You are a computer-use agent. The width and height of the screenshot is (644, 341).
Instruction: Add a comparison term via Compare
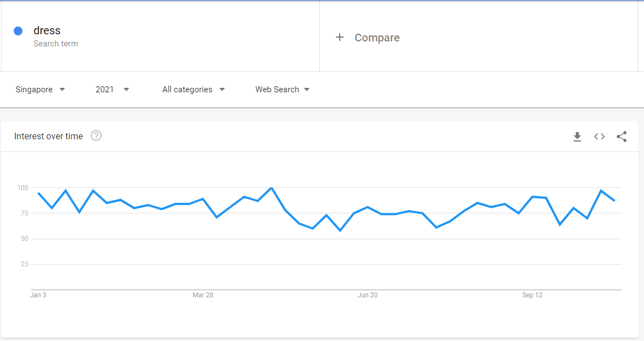click(x=377, y=38)
